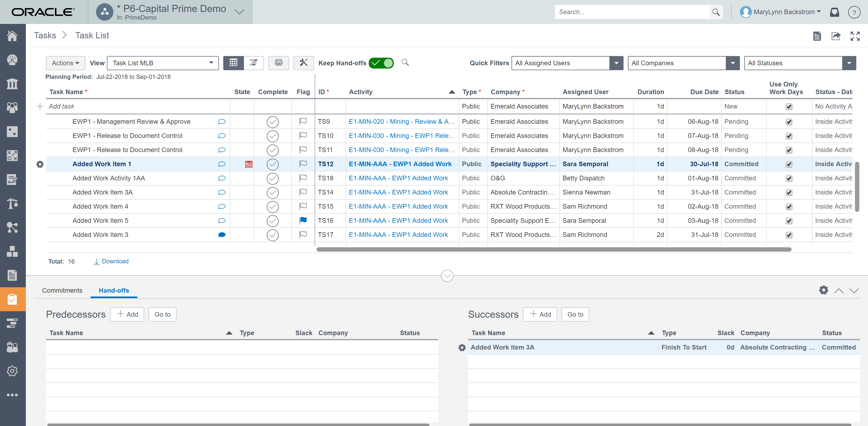Open the All Statuses filter dropdown
868x426 pixels.
click(849, 63)
